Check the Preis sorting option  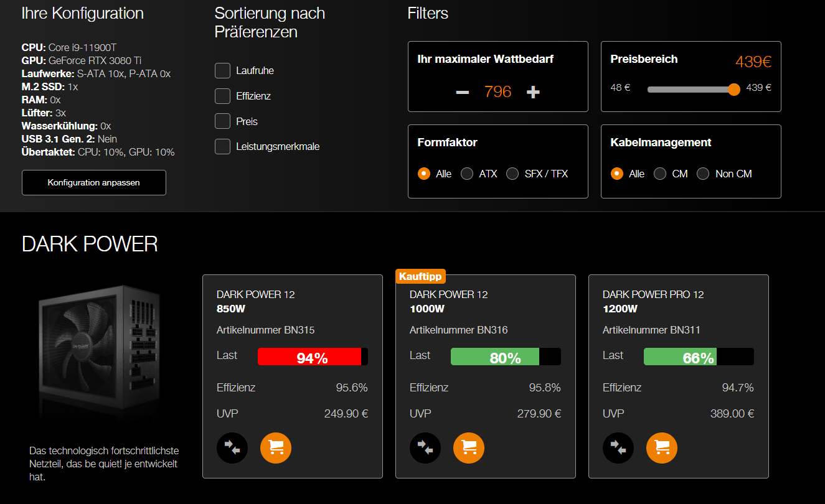tap(223, 121)
